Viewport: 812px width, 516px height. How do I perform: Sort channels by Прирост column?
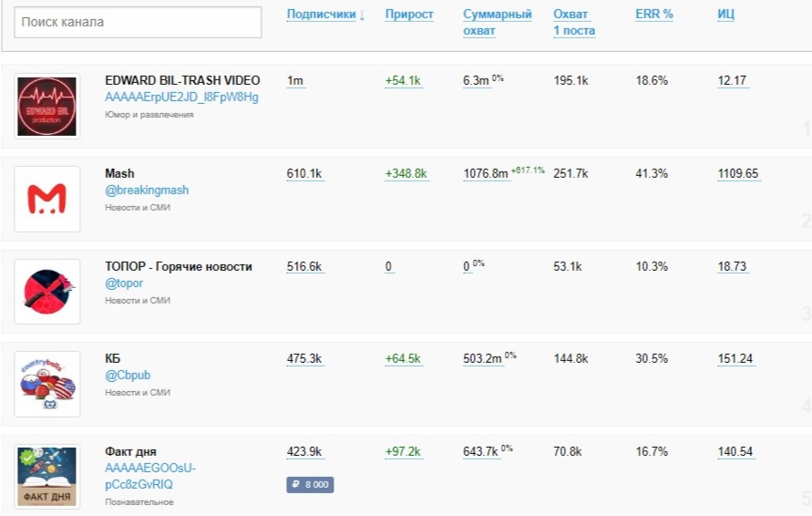(x=409, y=15)
